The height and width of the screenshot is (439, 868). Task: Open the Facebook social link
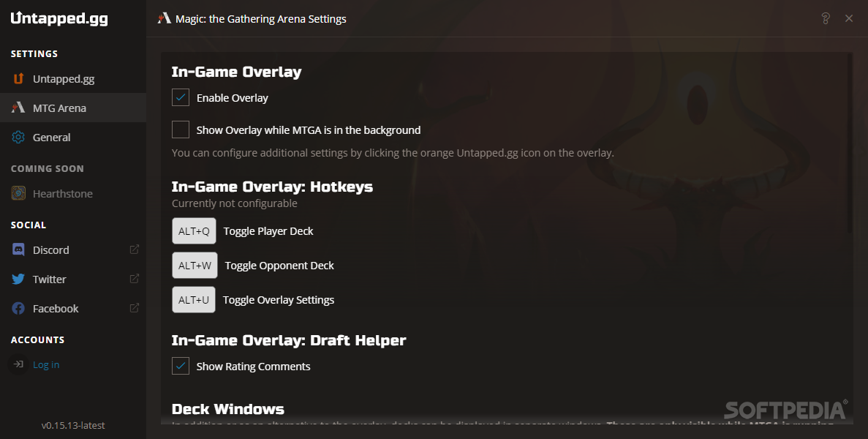click(x=73, y=308)
